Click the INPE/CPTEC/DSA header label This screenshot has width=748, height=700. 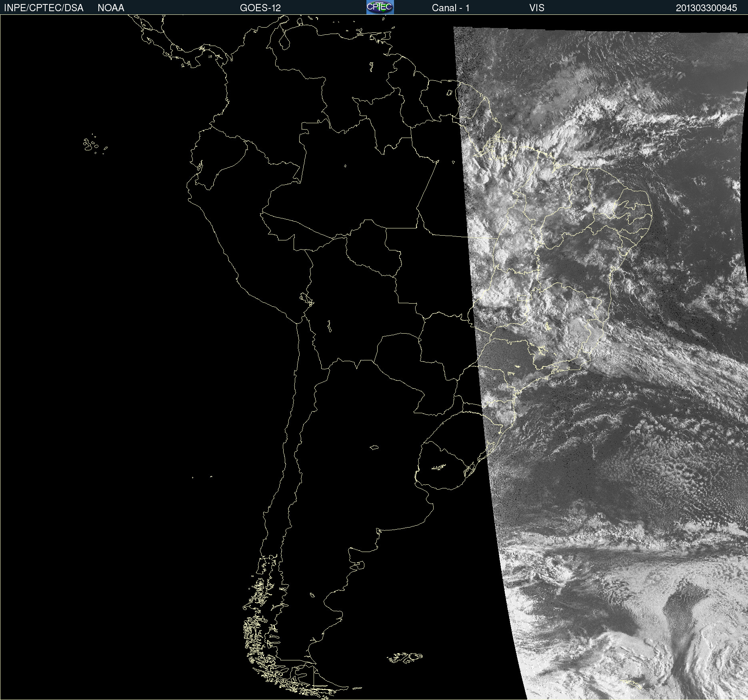44,8
